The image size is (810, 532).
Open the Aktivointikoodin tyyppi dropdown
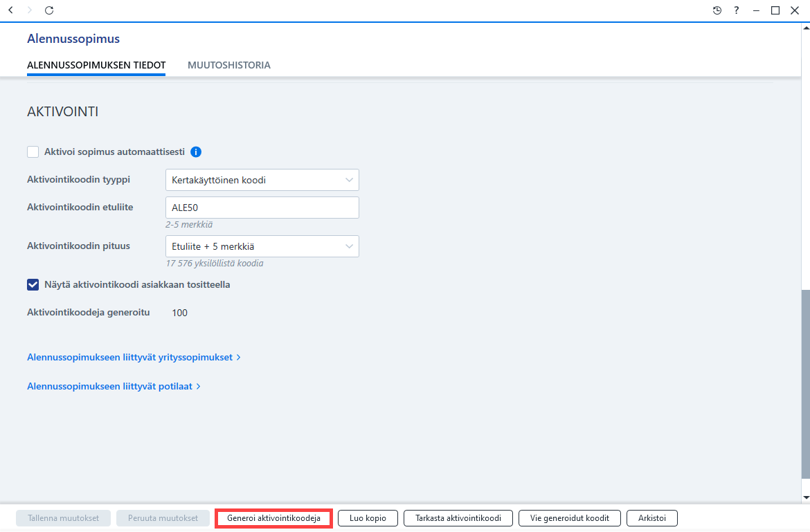point(262,180)
